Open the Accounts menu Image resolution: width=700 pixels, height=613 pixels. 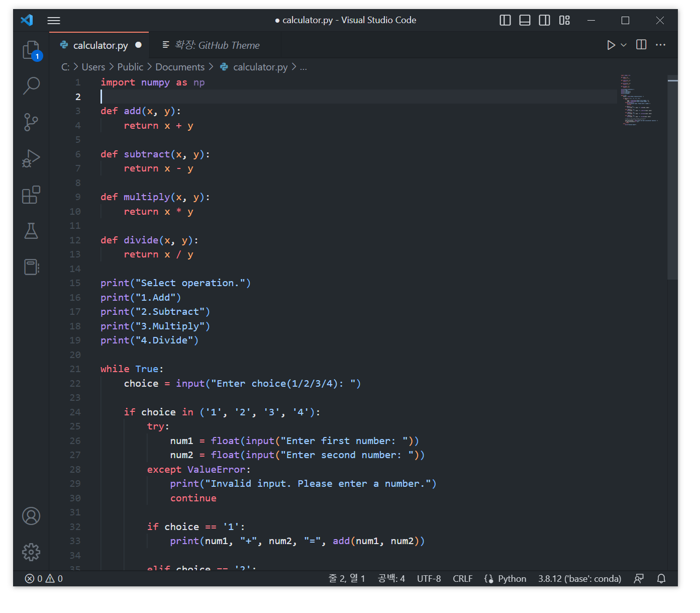31,516
